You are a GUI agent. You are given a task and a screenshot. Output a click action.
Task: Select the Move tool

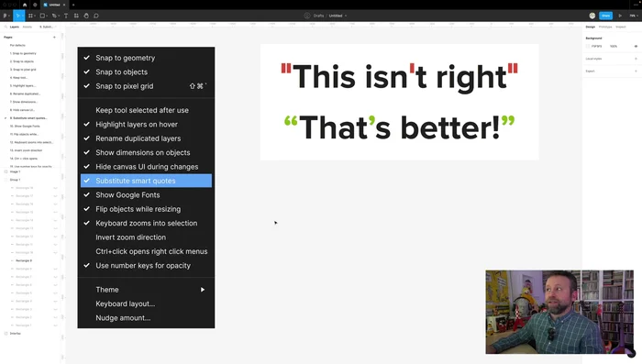tap(17, 16)
